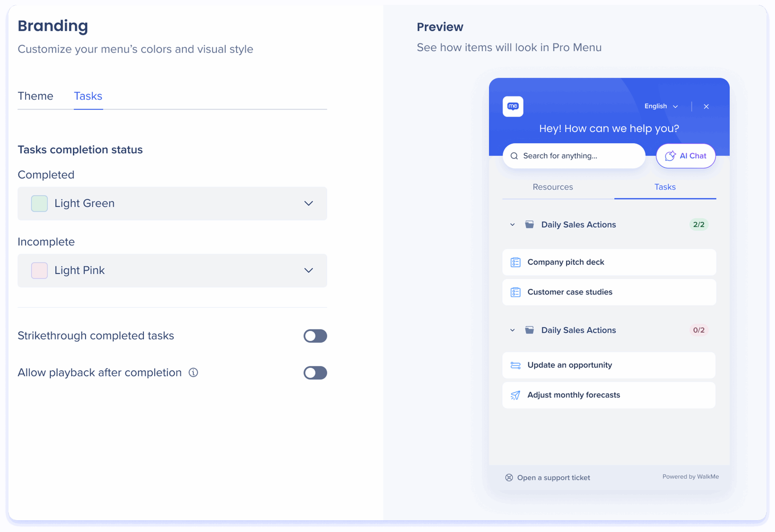Click the checklist icon beside Company pitch deck
The image size is (775, 532).
[516, 262]
